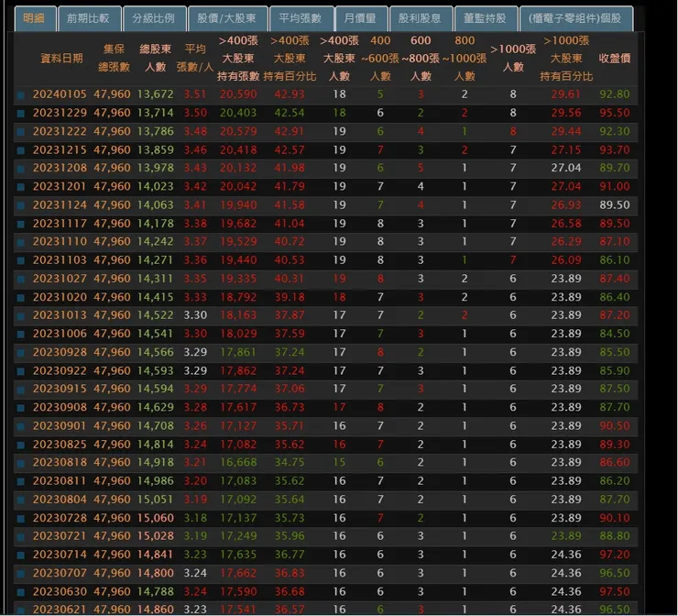Click the 平均張數/人 column header
Image resolution: width=678 pixels, height=616 pixels.
(x=195, y=58)
